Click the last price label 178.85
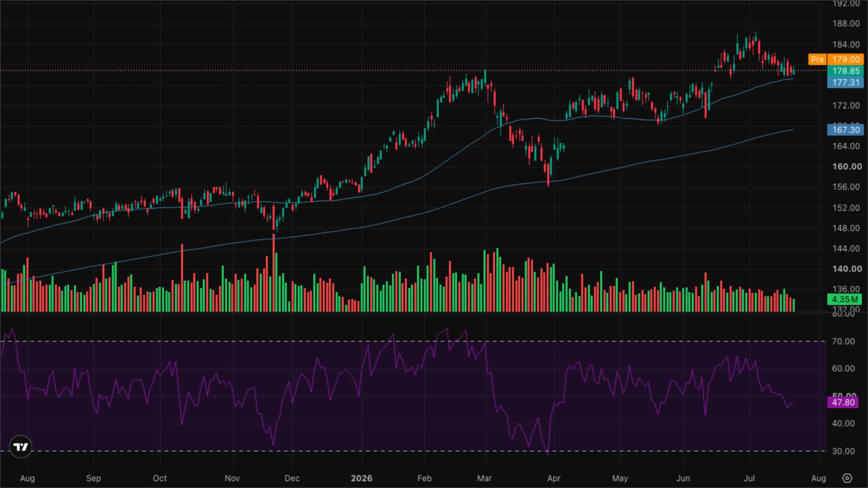Screen dimensions: 868x488 pyautogui.click(x=846, y=71)
